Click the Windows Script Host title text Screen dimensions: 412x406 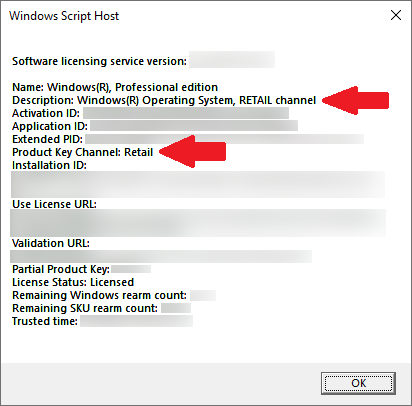coord(64,16)
